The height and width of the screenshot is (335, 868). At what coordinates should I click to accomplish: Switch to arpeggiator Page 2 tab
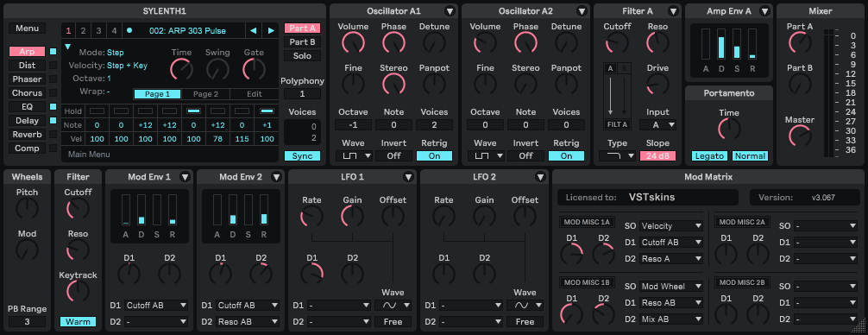205,94
